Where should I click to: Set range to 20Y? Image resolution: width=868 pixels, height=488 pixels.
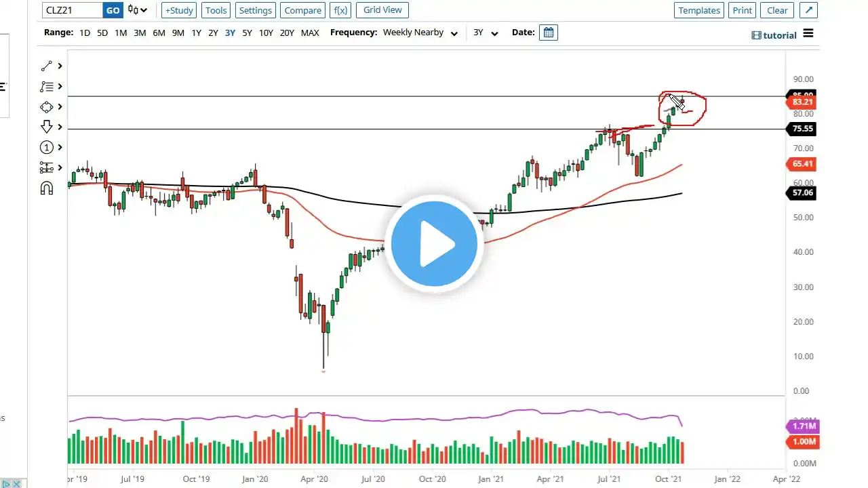(x=288, y=33)
